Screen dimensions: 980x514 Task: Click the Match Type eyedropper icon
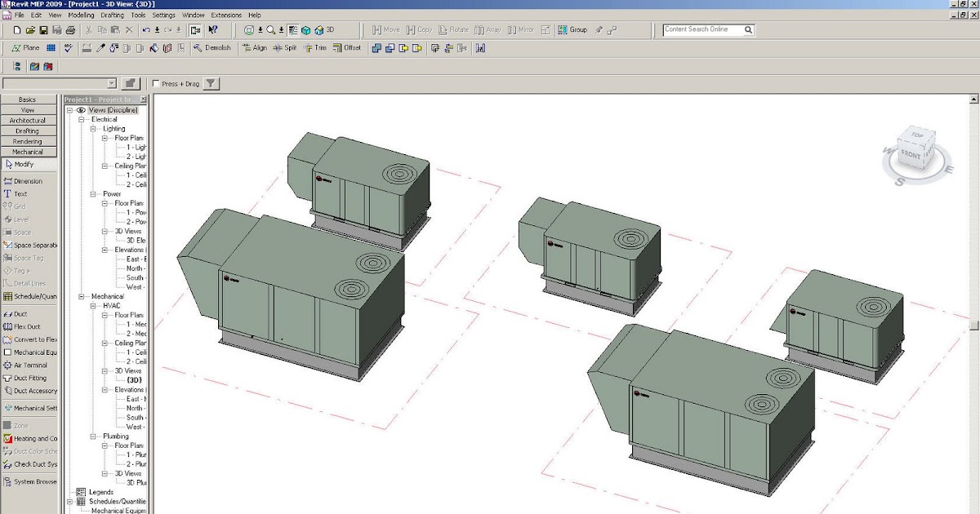[x=101, y=48]
